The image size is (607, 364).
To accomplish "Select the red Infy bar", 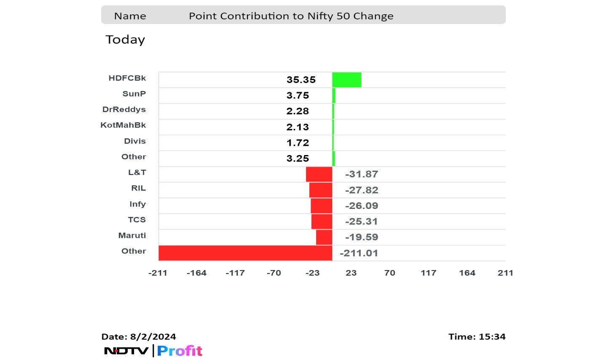I will [322, 206].
